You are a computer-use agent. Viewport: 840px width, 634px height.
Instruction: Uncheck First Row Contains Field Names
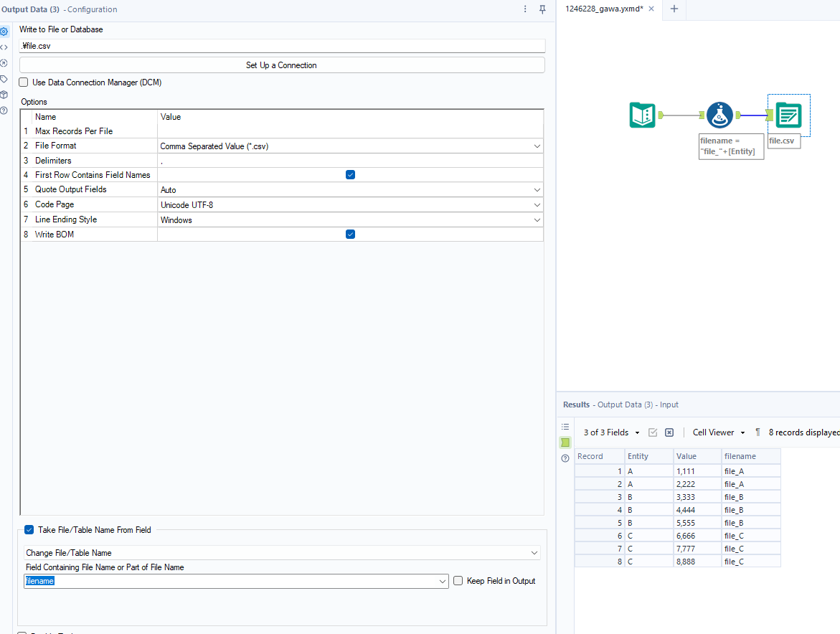point(350,175)
